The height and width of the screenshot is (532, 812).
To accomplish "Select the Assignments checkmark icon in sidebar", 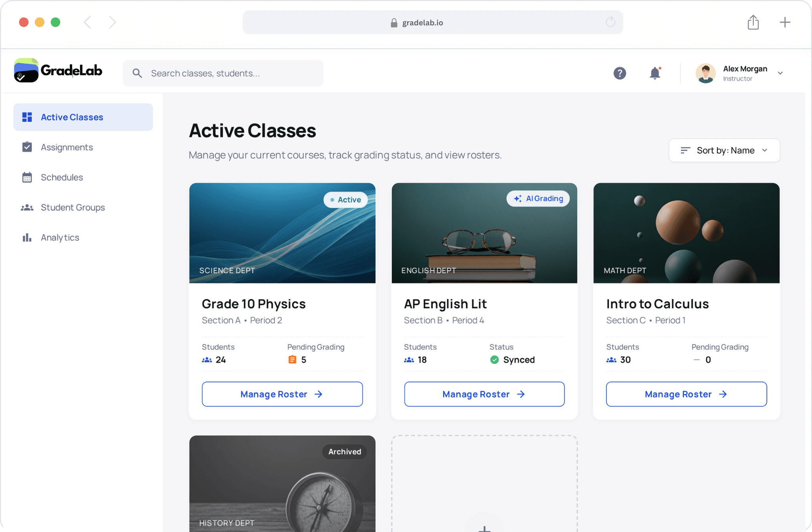I will tap(27, 147).
